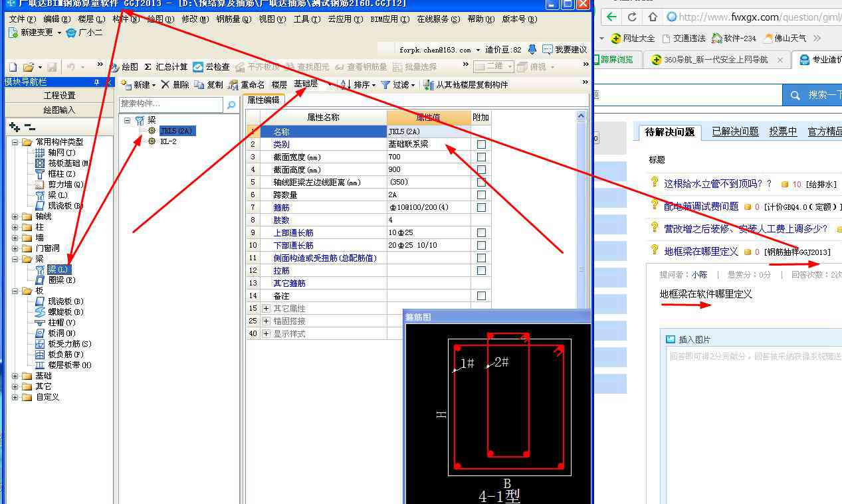The image size is (842, 504).
Task: Open 构件(N) menu
Action: click(x=126, y=19)
